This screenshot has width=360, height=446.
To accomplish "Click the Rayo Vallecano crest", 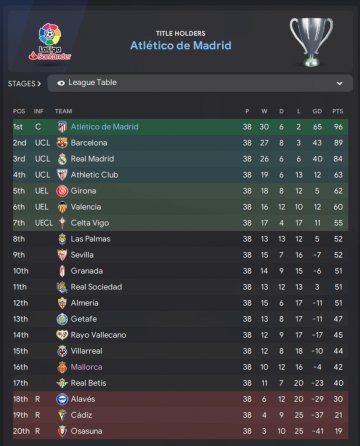I will click(x=62, y=335).
